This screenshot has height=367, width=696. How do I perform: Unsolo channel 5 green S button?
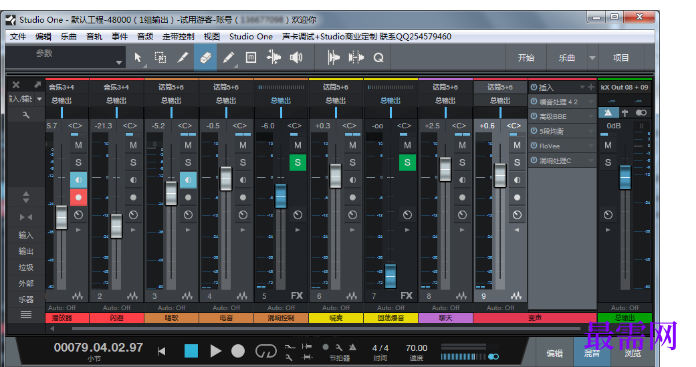pos(297,162)
